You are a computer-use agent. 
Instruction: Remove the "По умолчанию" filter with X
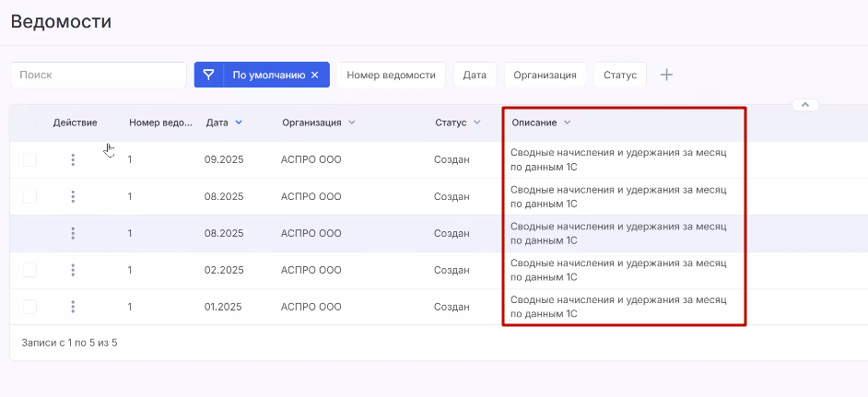[x=314, y=76]
